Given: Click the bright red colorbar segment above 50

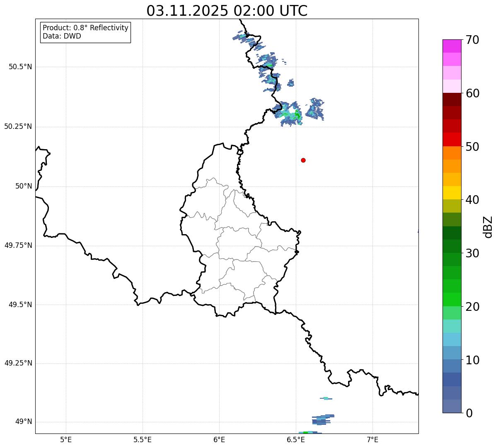Looking at the screenshot, I should [x=452, y=139].
